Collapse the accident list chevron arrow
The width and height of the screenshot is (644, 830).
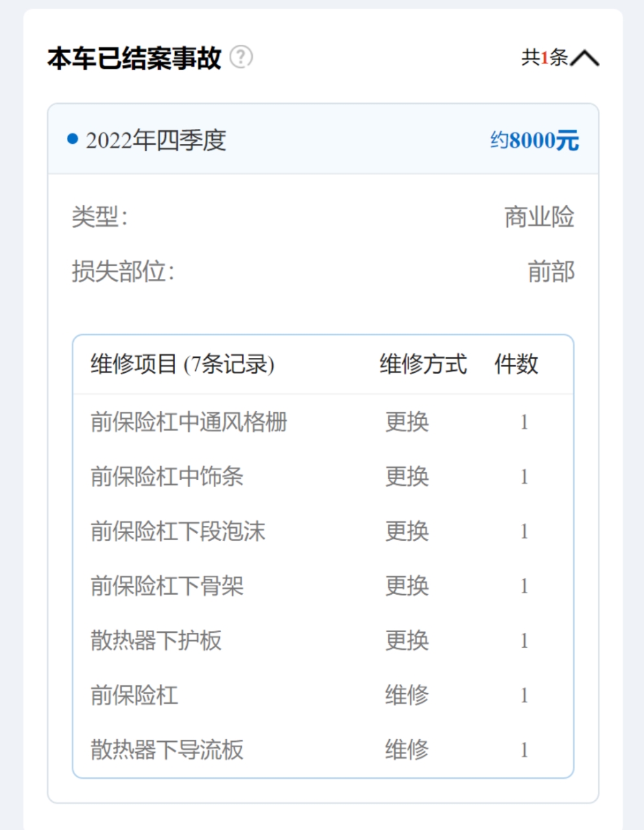[x=585, y=58]
